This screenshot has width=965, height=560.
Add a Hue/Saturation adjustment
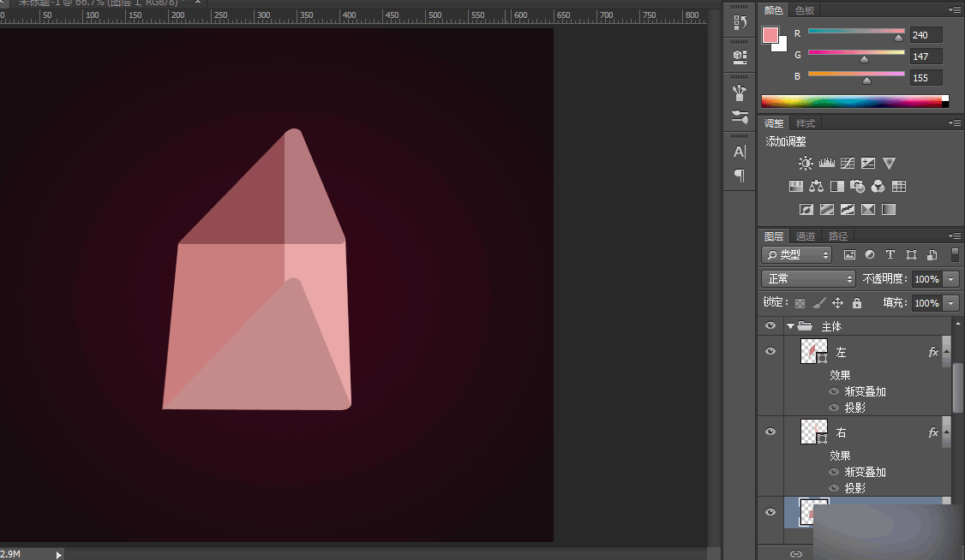pyautogui.click(x=796, y=187)
